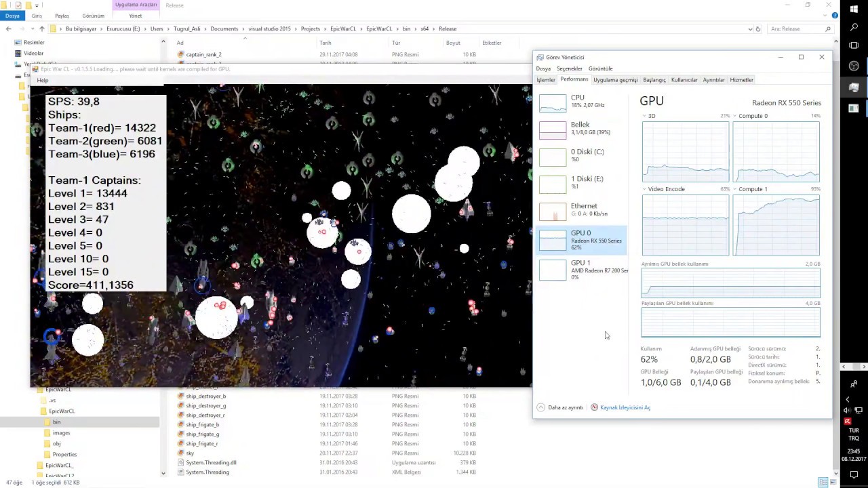Screen dimensions: 868x488
Task: Select Bellek memory entry in Task Manager
Action: [582, 129]
